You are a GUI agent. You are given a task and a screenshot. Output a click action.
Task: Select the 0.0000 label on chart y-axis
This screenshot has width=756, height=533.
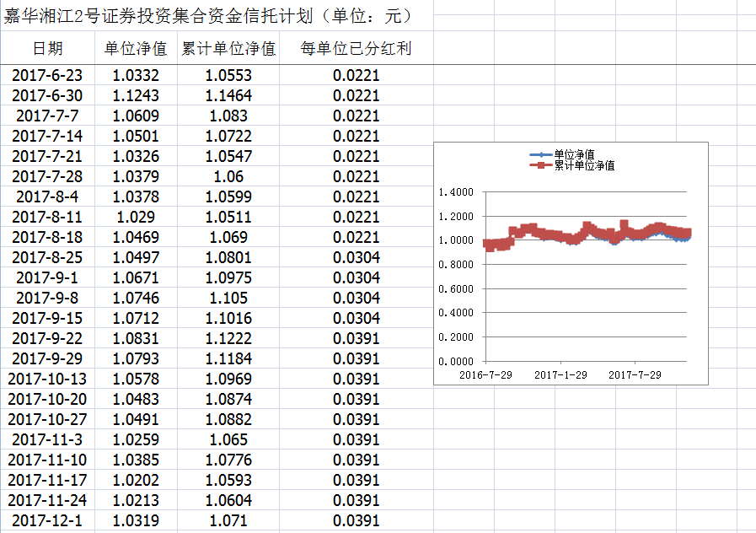click(457, 361)
